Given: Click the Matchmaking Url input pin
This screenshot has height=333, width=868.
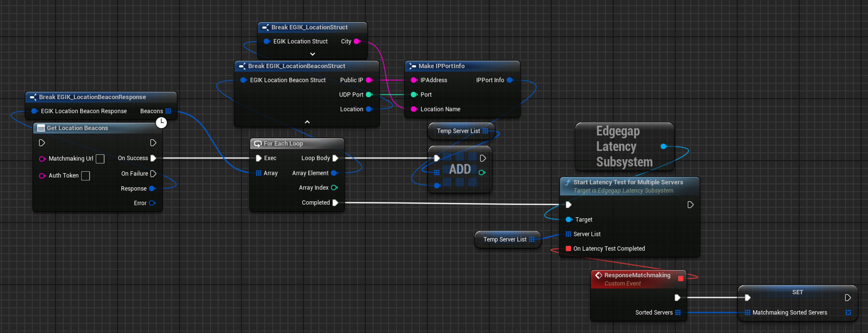Looking at the screenshot, I should (42, 159).
